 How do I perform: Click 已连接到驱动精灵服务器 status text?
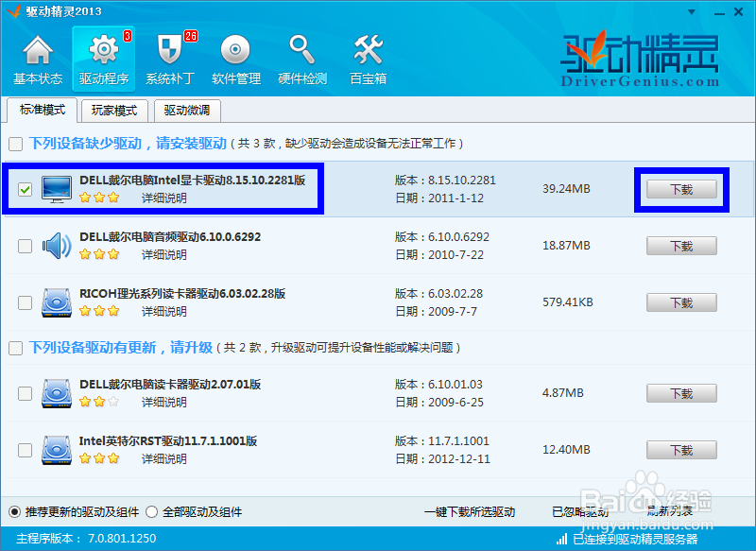635,539
